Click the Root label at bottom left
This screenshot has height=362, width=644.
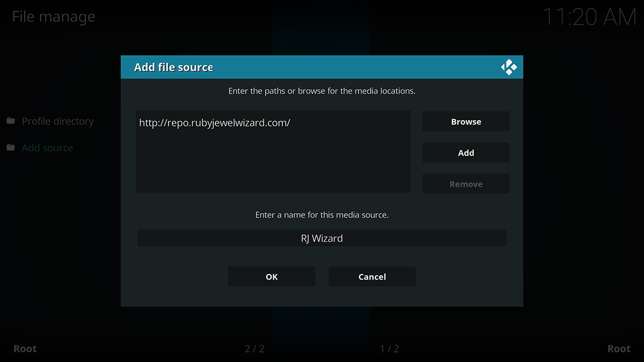click(25, 349)
